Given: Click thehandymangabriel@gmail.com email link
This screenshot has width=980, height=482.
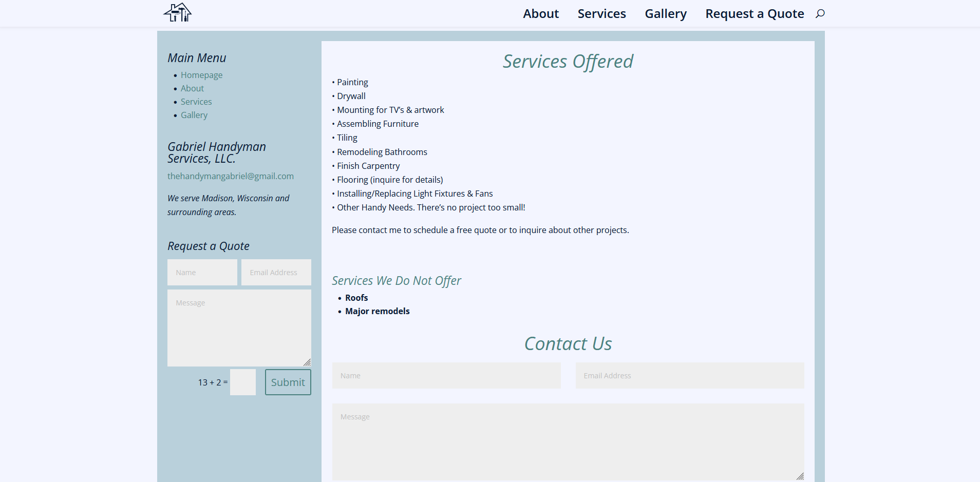Looking at the screenshot, I should tap(231, 176).
